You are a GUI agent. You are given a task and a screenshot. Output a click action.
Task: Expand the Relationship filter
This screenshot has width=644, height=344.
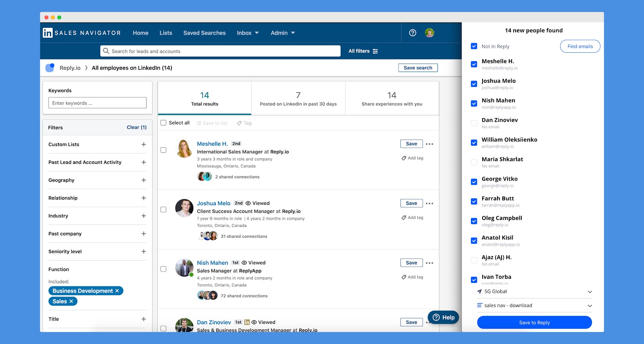point(144,198)
